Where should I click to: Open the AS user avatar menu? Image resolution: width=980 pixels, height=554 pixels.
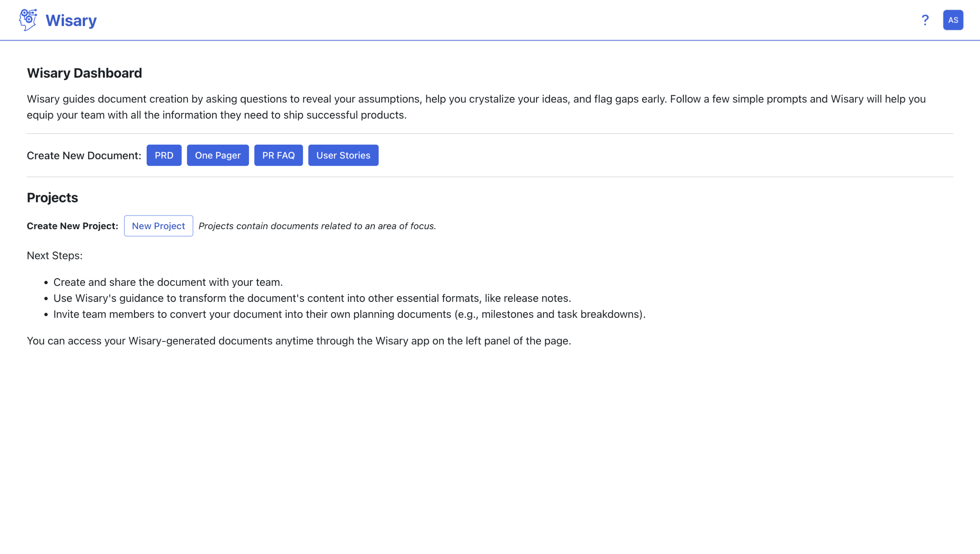click(x=953, y=20)
